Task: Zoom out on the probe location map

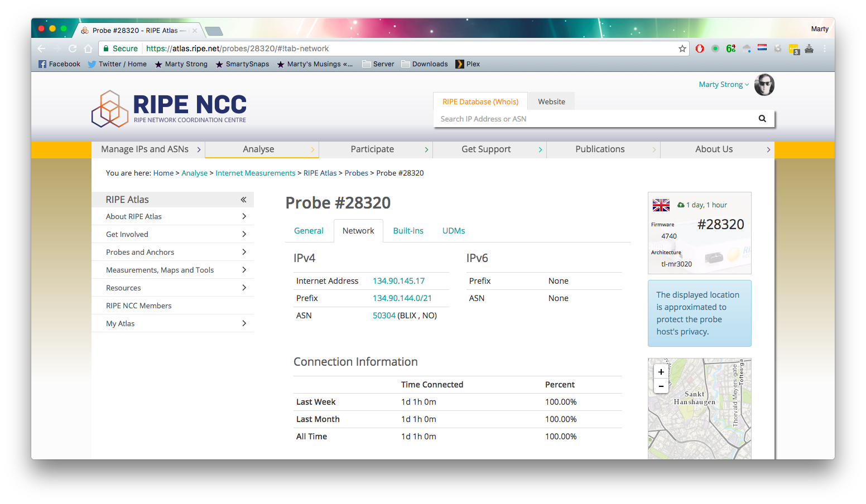Action: tap(661, 386)
